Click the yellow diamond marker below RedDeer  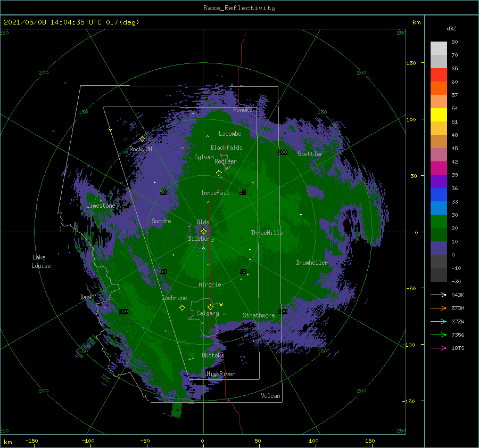coord(219,173)
